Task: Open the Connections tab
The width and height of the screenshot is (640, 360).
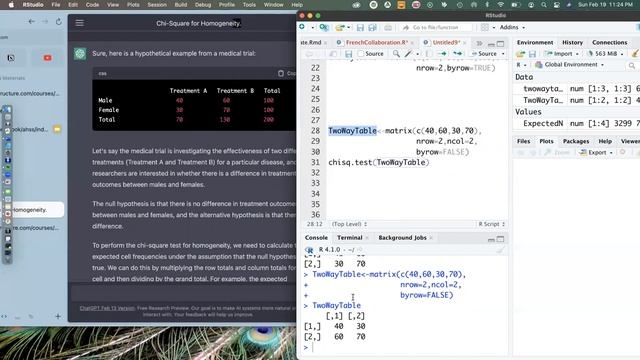Action: (x=609, y=42)
